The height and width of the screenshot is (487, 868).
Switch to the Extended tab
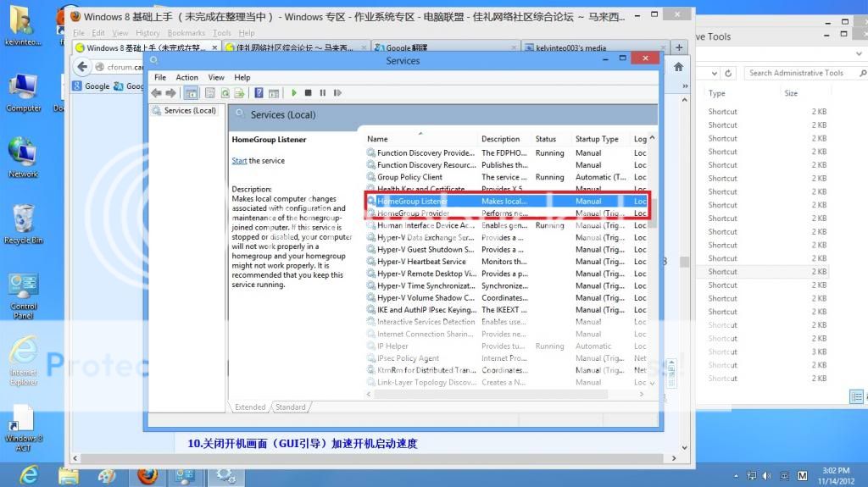[x=250, y=407]
